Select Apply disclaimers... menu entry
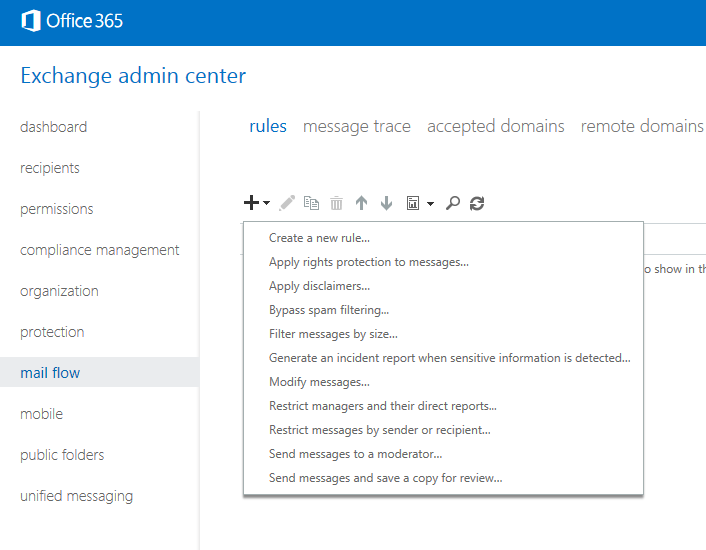Image resolution: width=706 pixels, height=550 pixels. 319,286
